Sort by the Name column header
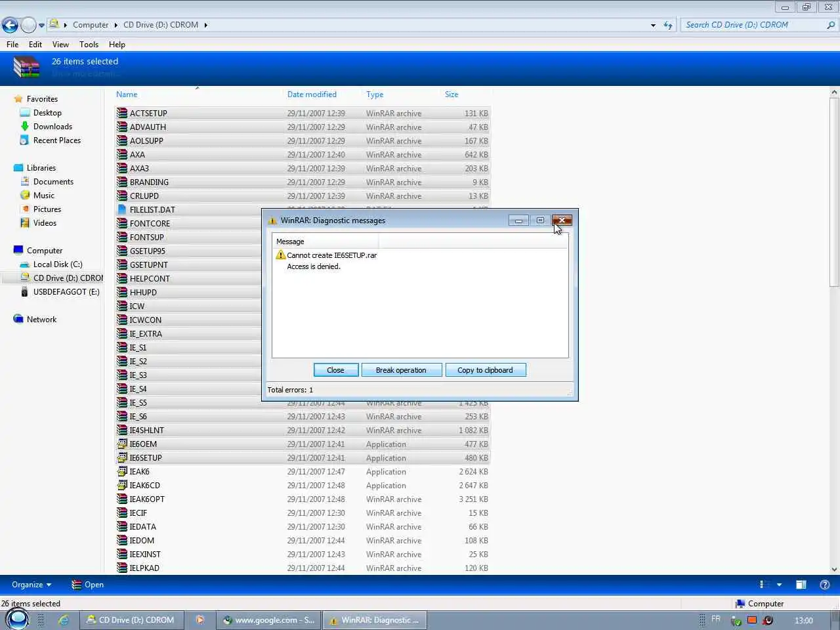Image resolution: width=840 pixels, height=630 pixels. coord(127,94)
